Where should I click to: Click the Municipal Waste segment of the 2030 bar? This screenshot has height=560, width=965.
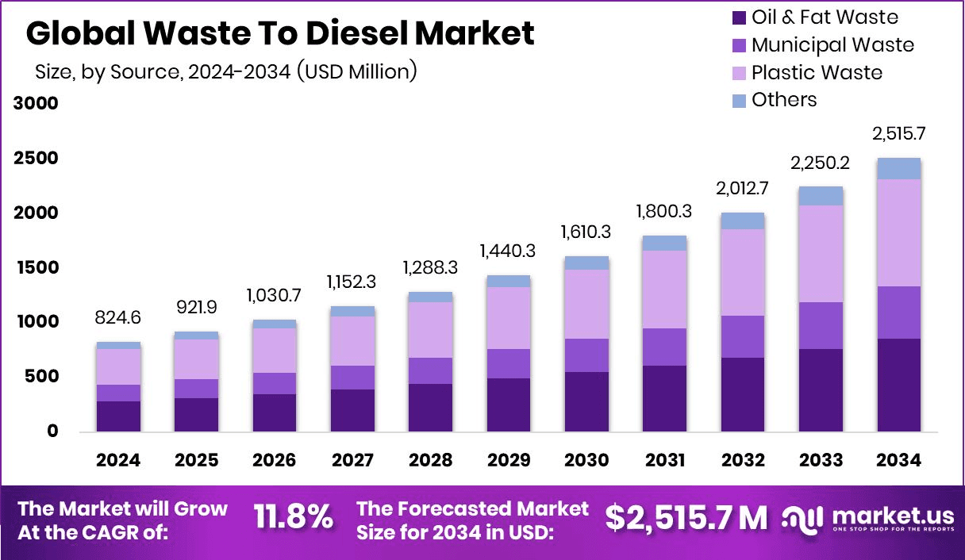tap(586, 355)
